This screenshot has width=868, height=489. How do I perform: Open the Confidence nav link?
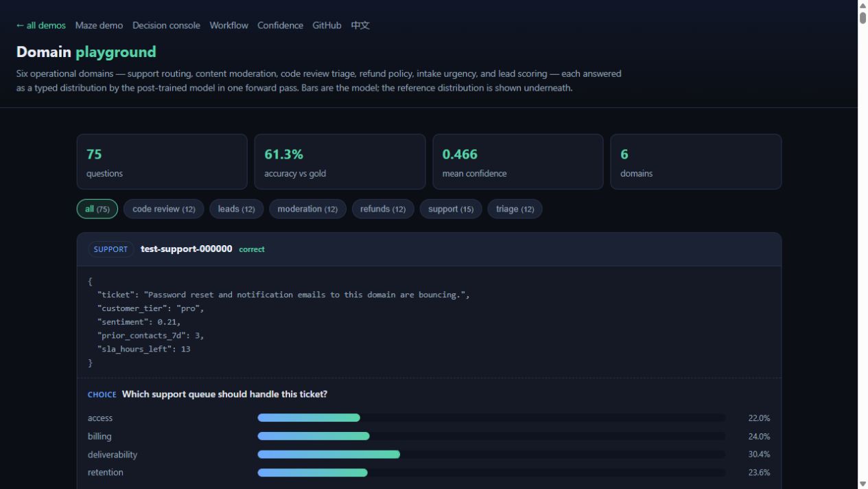tap(280, 25)
